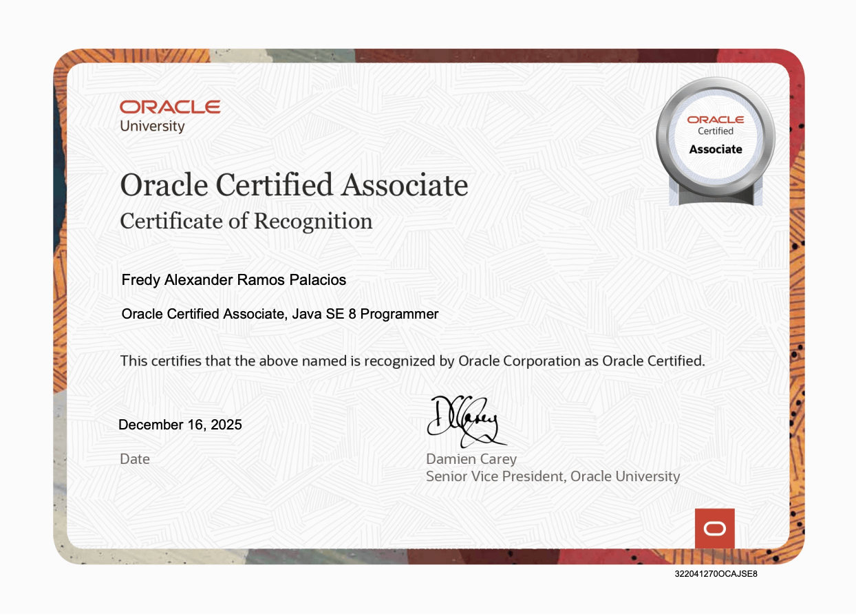Click the certificate number 322041270OCAJSE8
The width and height of the screenshot is (856, 616).
[715, 573]
